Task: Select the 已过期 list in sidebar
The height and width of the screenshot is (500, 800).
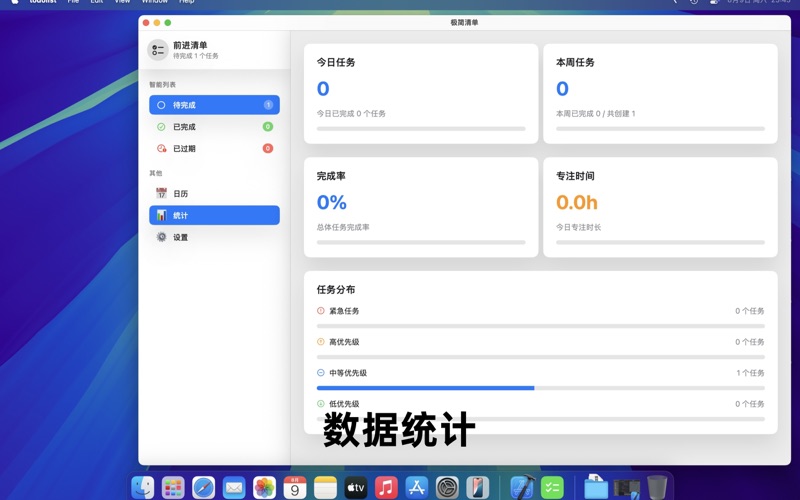Action: pyautogui.click(x=214, y=148)
